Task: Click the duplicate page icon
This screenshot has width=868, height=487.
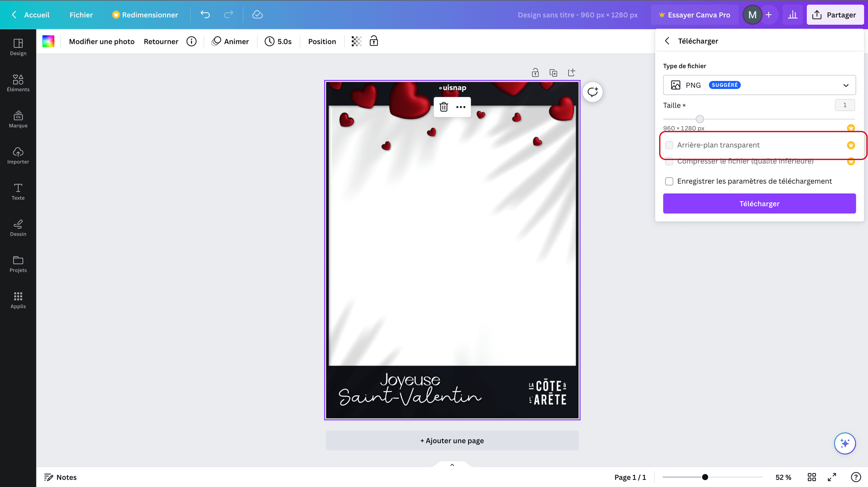Action: 553,73
